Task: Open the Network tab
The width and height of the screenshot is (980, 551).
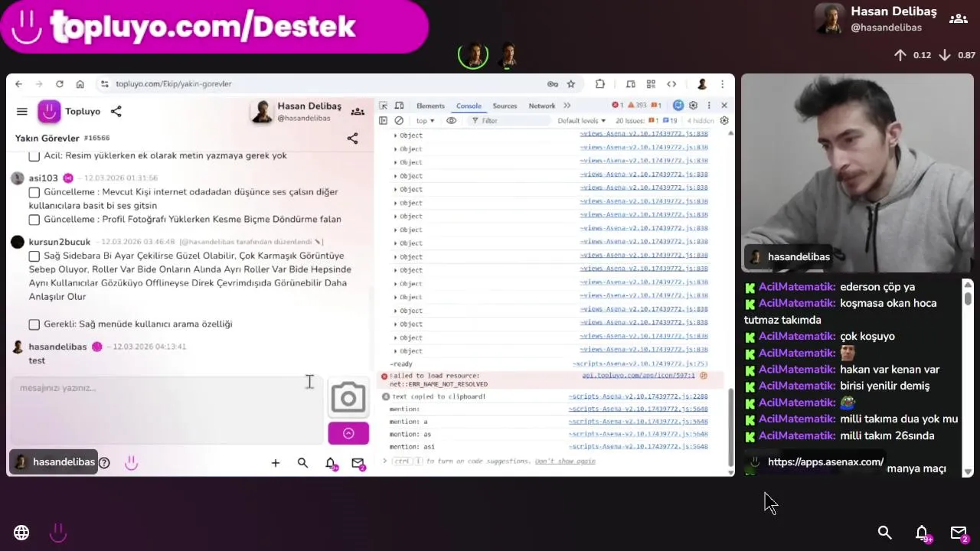Action: click(x=541, y=106)
